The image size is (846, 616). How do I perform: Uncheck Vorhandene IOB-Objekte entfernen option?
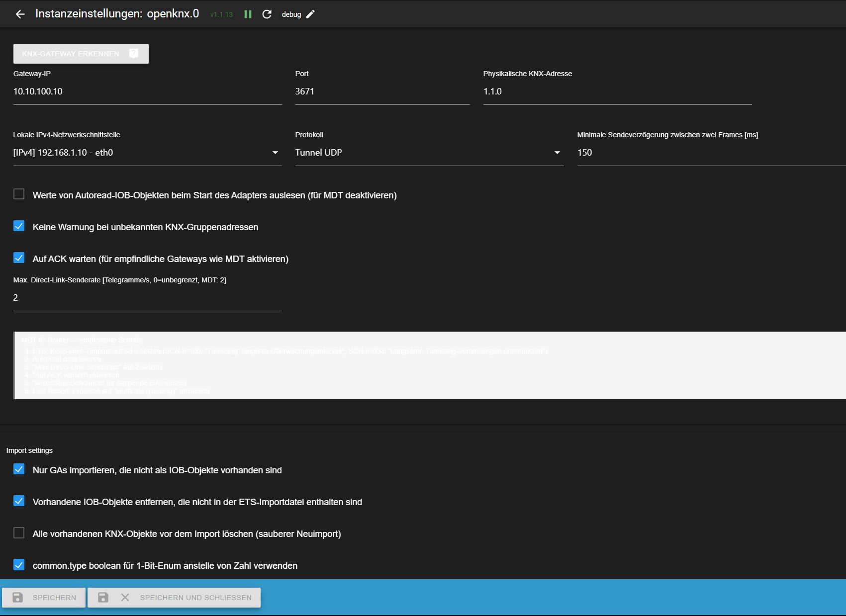coord(19,501)
